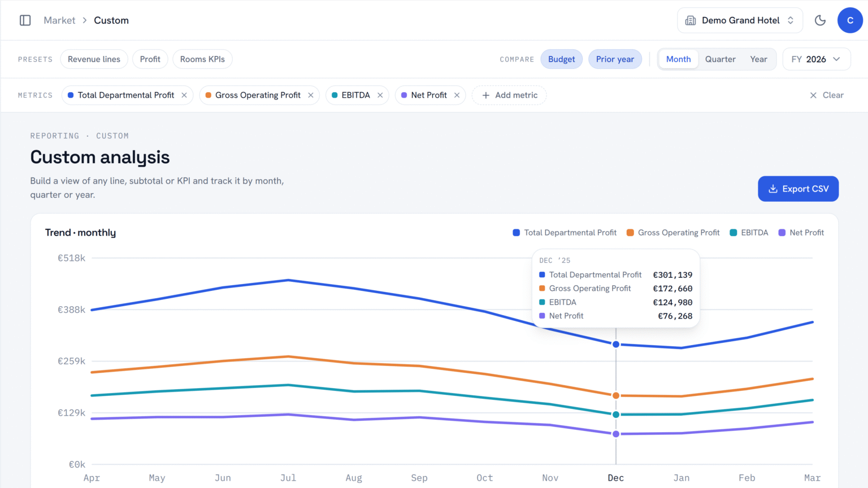Click the Sep x-axis label
868x488 pixels.
419,478
